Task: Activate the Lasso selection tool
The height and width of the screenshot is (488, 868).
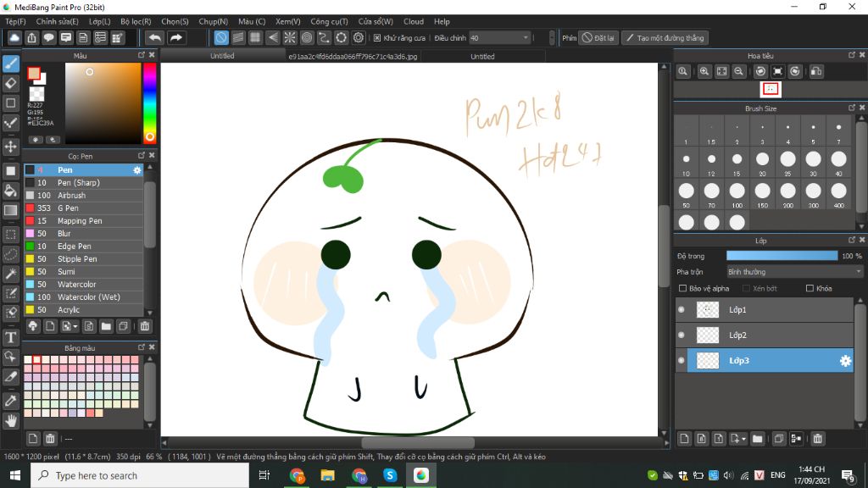Action: pos(10,254)
